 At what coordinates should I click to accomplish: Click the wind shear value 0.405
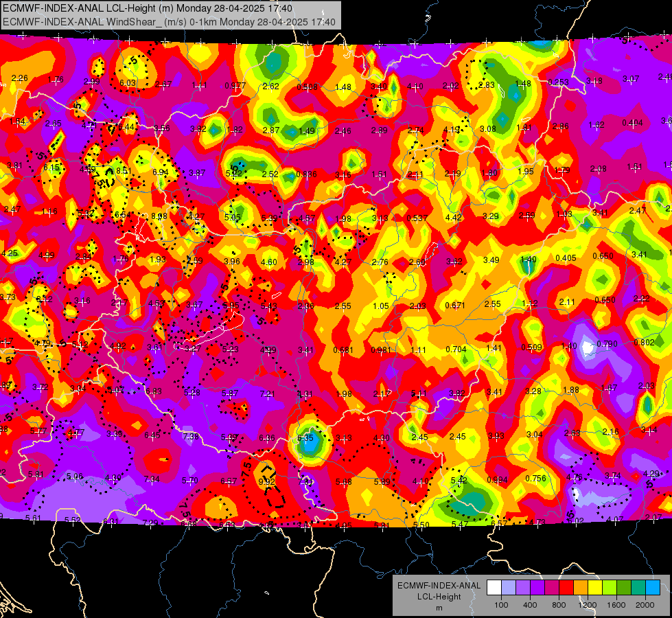click(566, 257)
